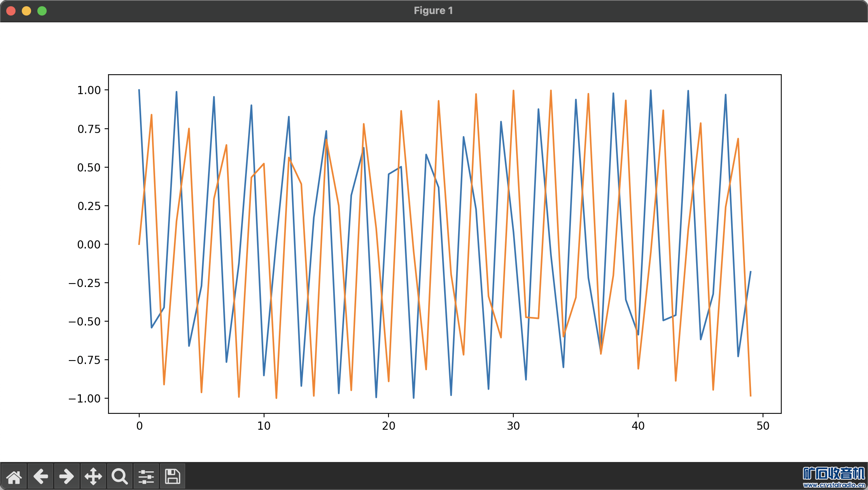Go forward to the next view
Image resolution: width=868 pixels, height=490 pixels.
(x=66, y=476)
